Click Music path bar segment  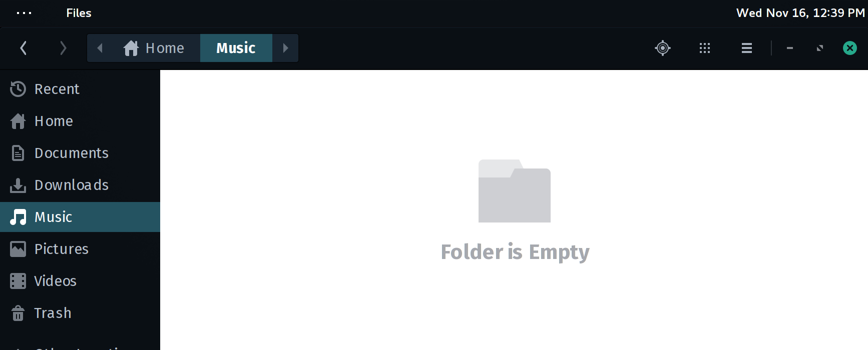pyautogui.click(x=236, y=48)
